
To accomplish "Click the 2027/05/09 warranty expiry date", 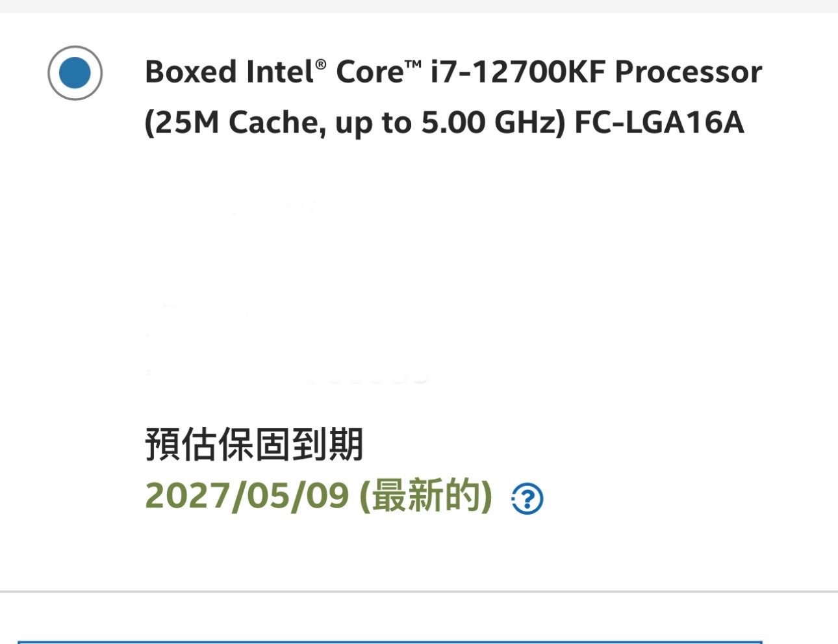I will (x=247, y=496).
